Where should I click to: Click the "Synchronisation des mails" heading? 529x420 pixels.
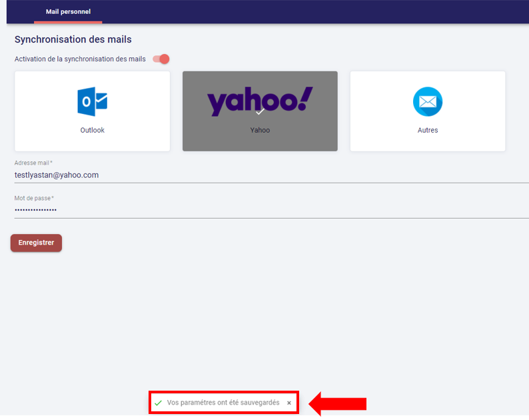(x=73, y=40)
